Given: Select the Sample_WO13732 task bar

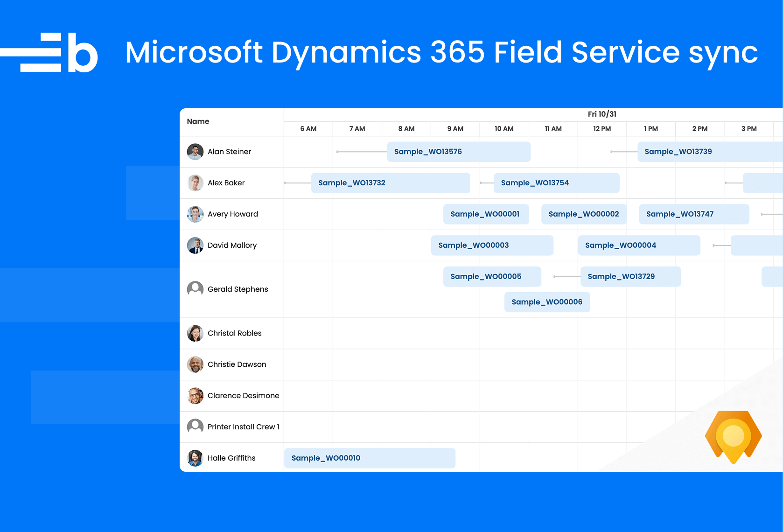Looking at the screenshot, I should pyautogui.click(x=391, y=182).
